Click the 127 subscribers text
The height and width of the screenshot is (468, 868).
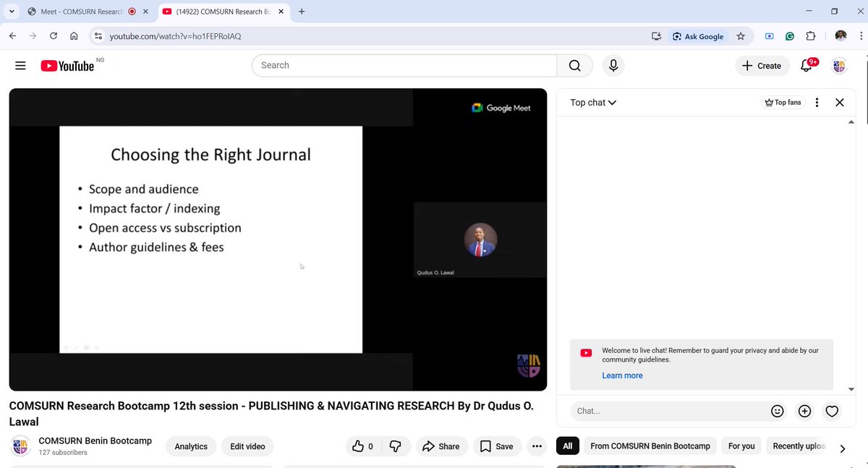pyautogui.click(x=63, y=453)
